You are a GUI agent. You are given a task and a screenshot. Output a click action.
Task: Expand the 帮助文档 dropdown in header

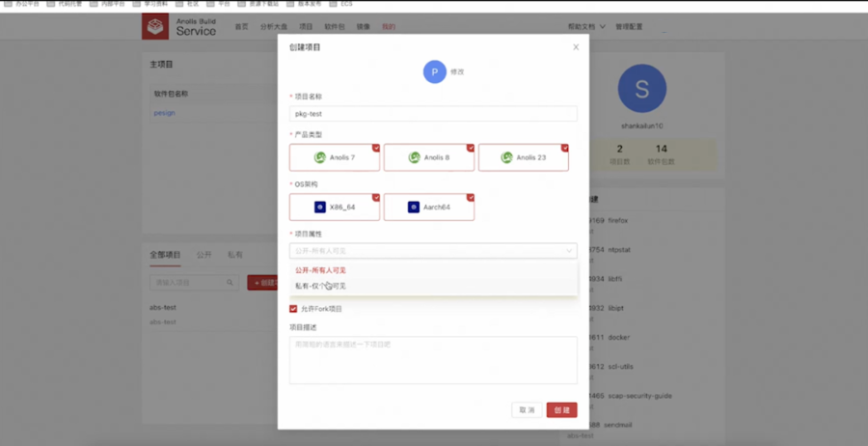pos(586,27)
